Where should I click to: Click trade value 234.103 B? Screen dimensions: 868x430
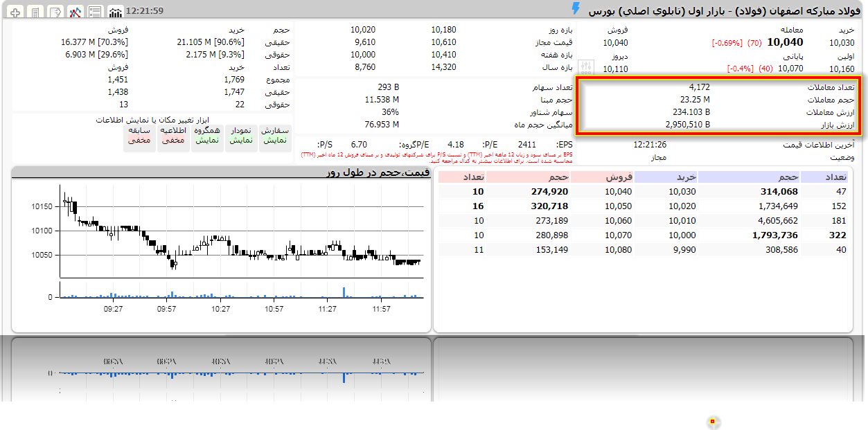click(691, 112)
